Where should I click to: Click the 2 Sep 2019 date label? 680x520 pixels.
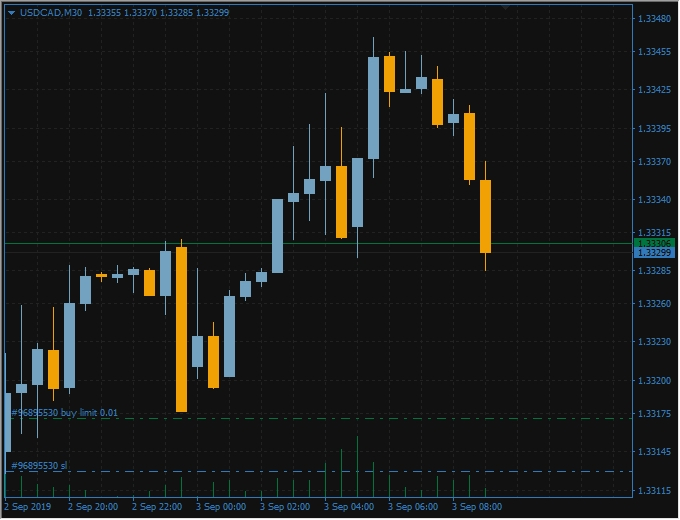coord(27,507)
